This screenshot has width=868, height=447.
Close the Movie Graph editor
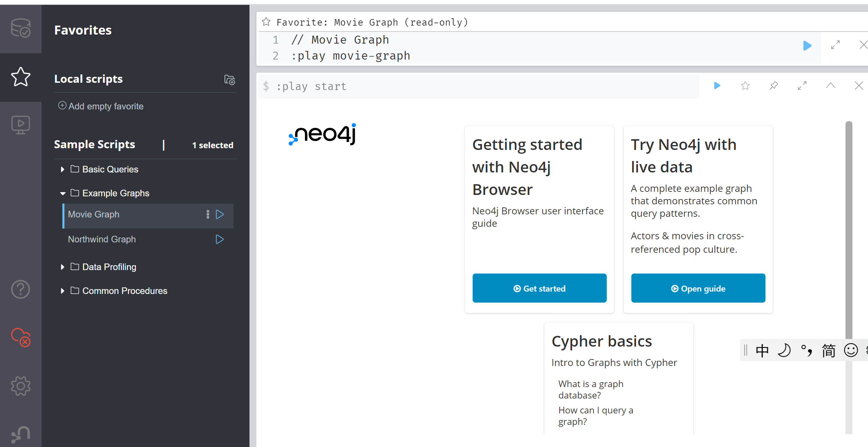(863, 45)
